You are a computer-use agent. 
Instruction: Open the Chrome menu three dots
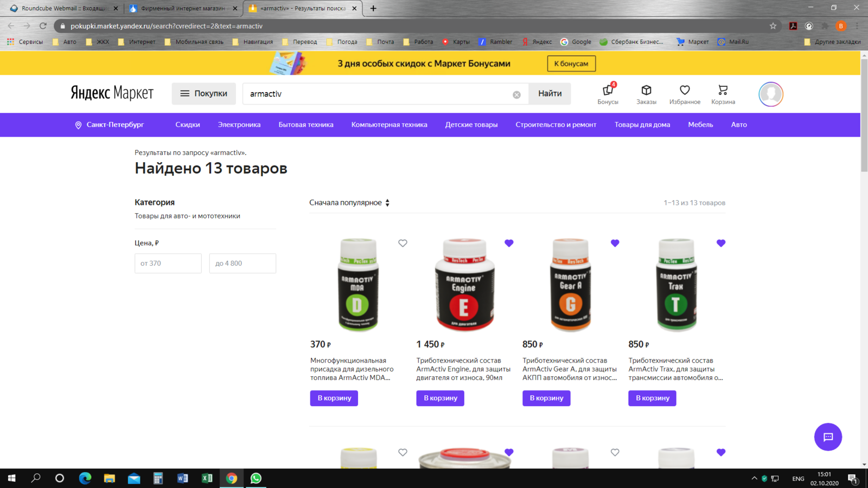click(857, 26)
